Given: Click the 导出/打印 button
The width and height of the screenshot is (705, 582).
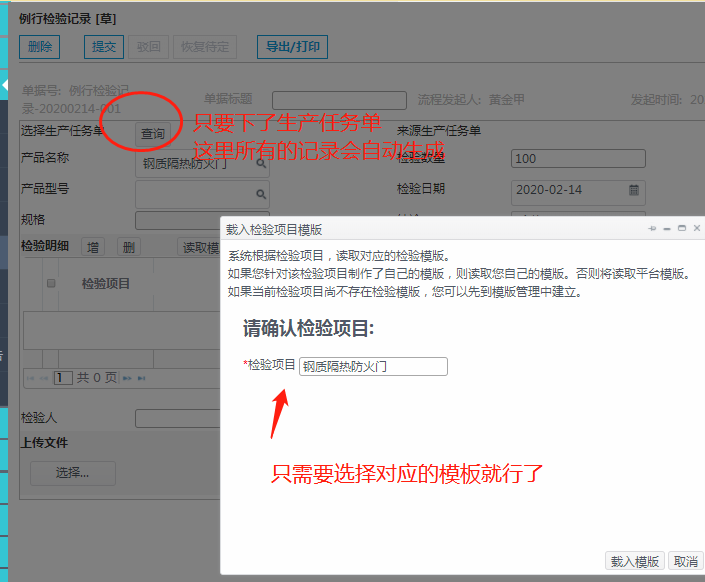Looking at the screenshot, I should click(x=293, y=47).
